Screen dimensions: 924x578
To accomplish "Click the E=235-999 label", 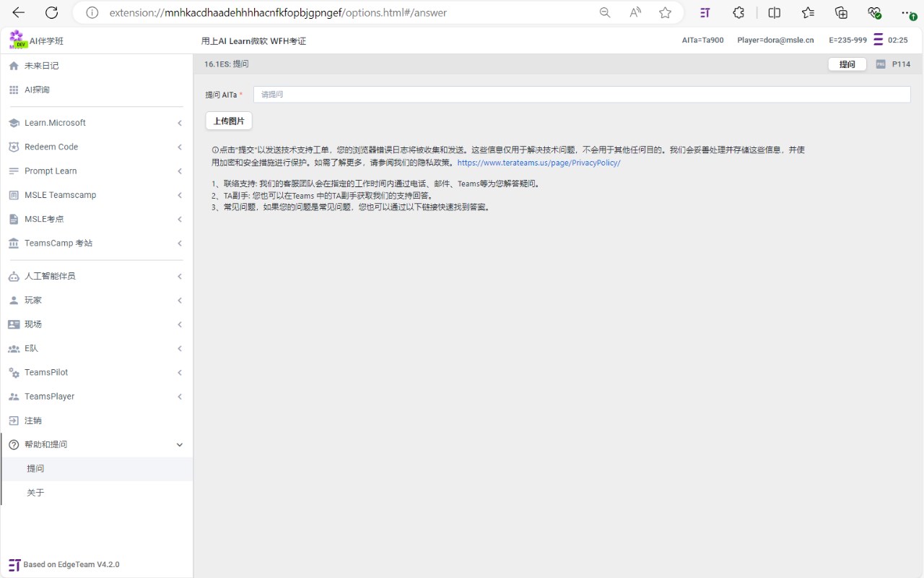I will point(847,40).
